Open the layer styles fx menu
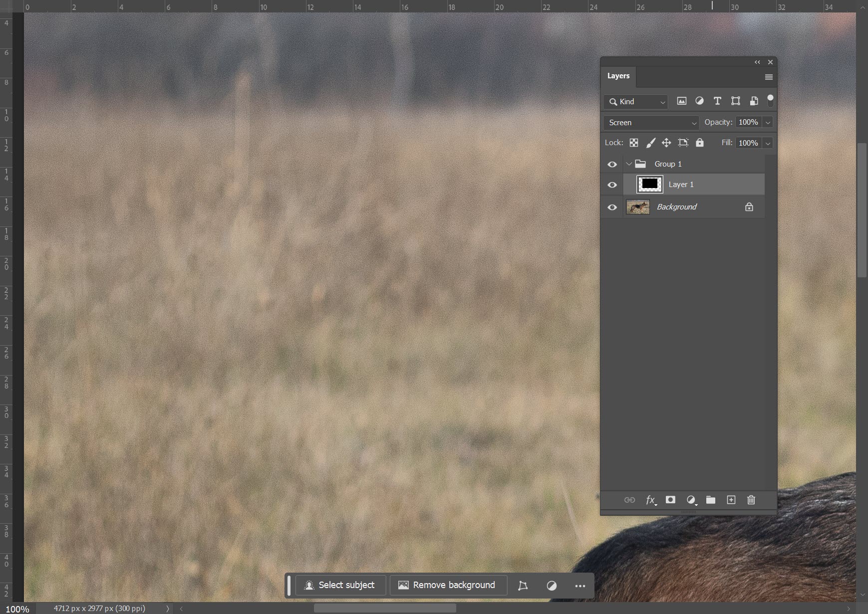The width and height of the screenshot is (868, 614). click(650, 500)
